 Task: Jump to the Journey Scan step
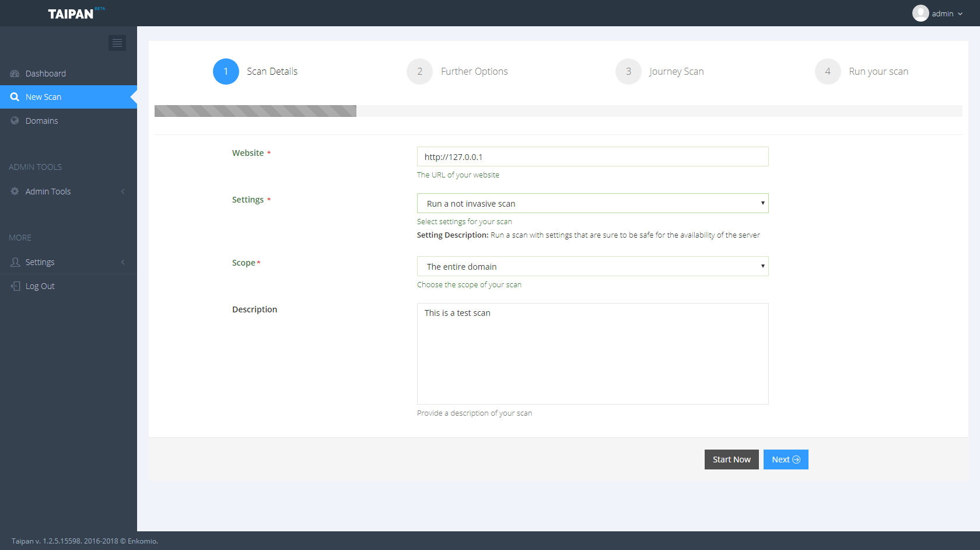coord(628,71)
